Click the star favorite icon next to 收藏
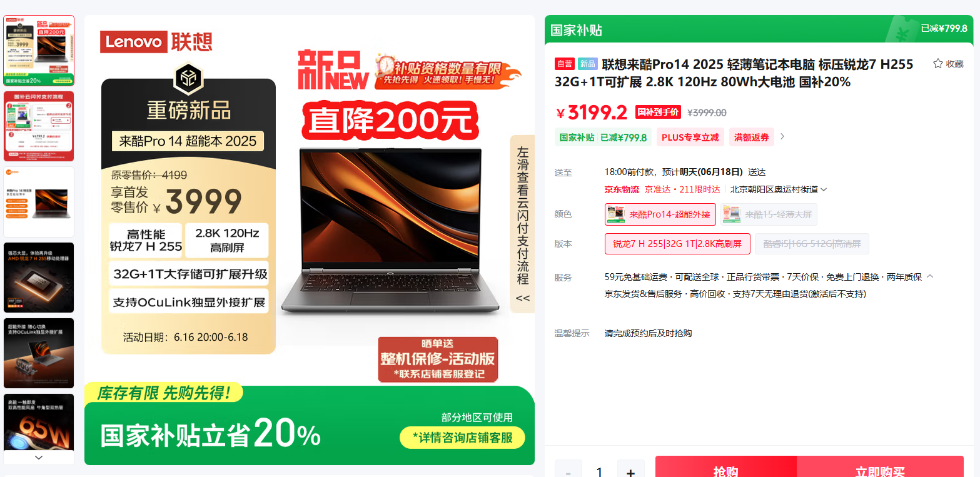Screen dimensions: 980x477 [937, 64]
